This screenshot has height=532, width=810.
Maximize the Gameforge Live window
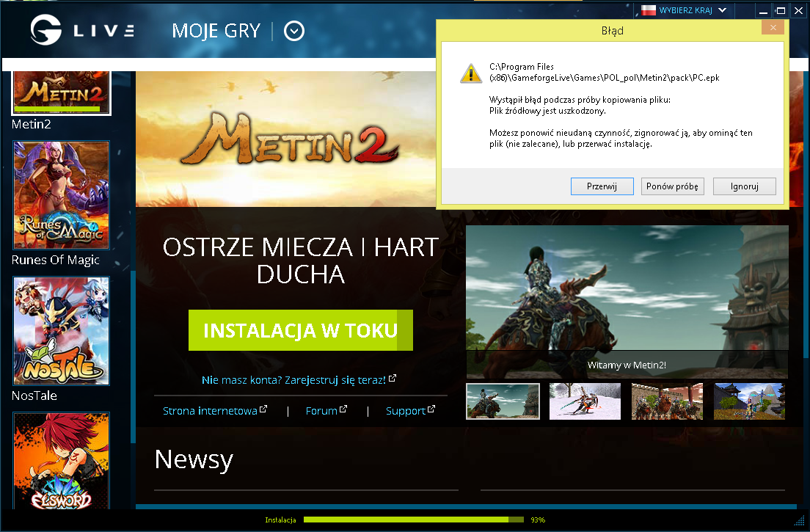click(x=781, y=10)
